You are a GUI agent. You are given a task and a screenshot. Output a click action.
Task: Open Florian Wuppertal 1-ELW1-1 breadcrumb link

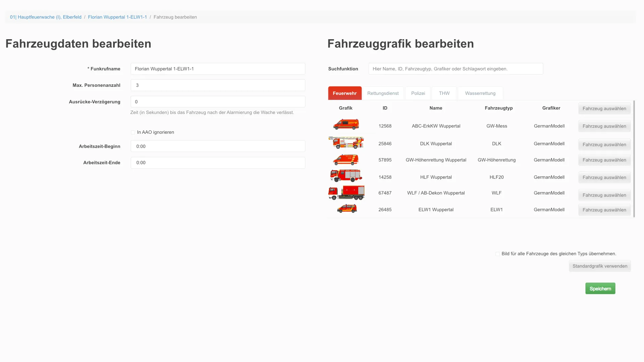click(x=117, y=17)
